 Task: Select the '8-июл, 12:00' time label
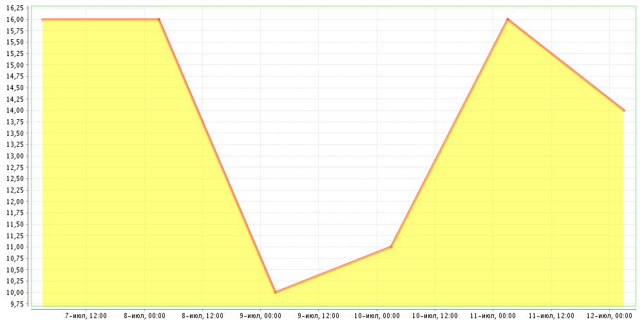202,316
